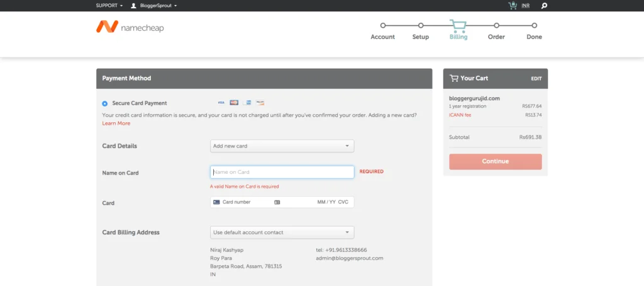
Task: Click the Discover card logo
Action: tap(260, 103)
